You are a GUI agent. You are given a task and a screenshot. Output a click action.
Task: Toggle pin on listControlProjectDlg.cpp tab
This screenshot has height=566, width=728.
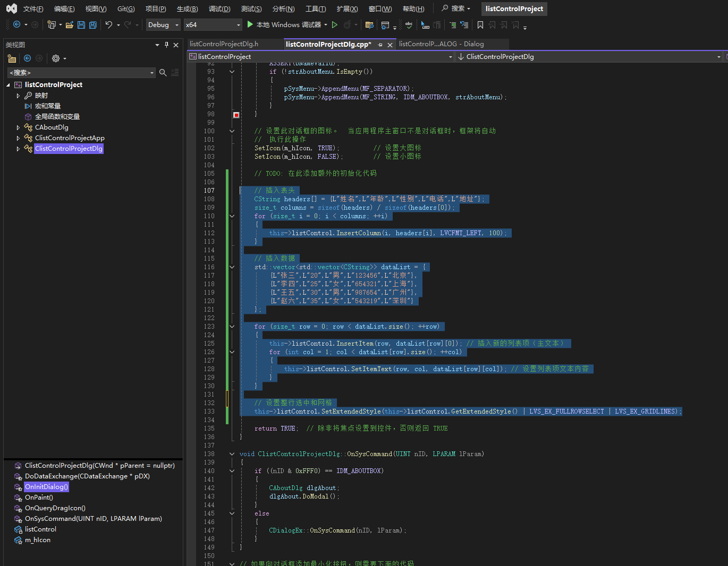380,45
